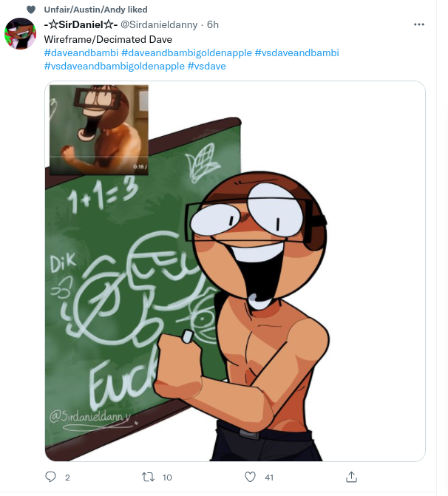Open the #daveandbambi hashtag
The height and width of the screenshot is (496, 448).
coord(81,52)
